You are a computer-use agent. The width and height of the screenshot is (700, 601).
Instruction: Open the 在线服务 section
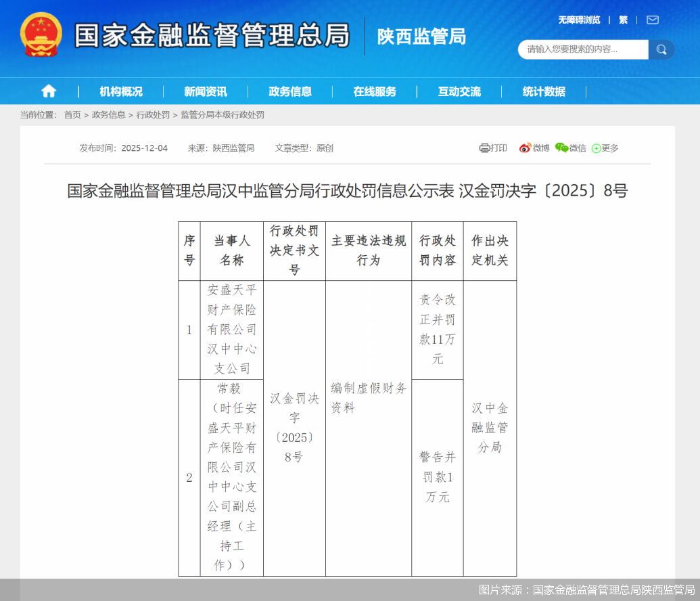(376, 91)
